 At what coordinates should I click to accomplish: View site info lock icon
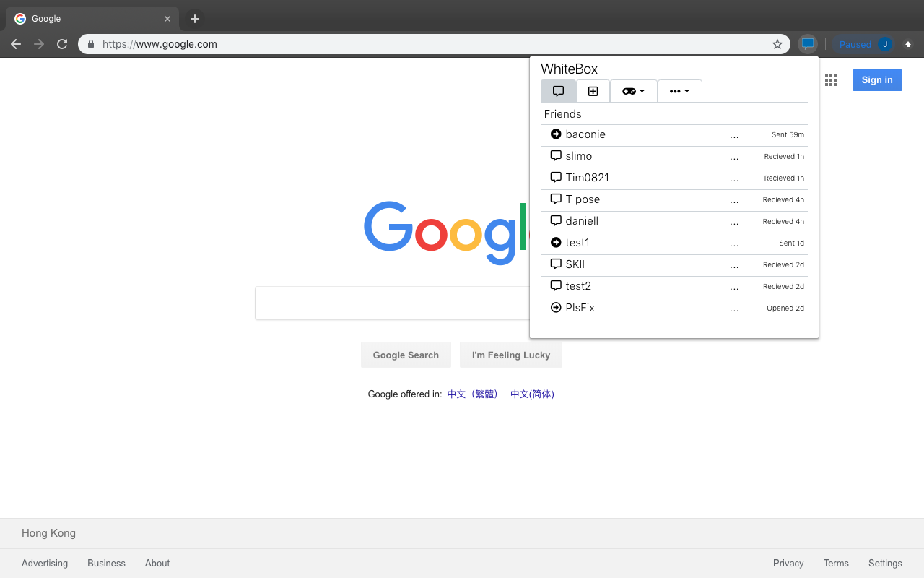[x=90, y=44]
